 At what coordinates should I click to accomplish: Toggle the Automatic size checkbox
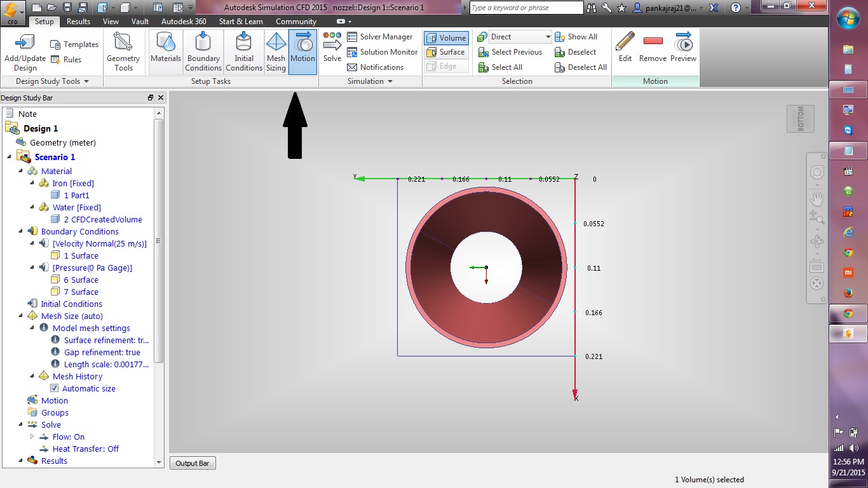[x=55, y=388]
